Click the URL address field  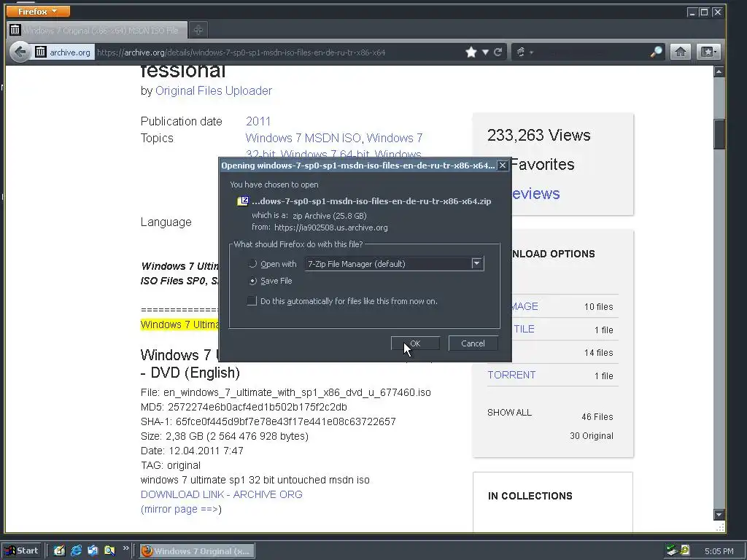pyautogui.click(x=279, y=52)
